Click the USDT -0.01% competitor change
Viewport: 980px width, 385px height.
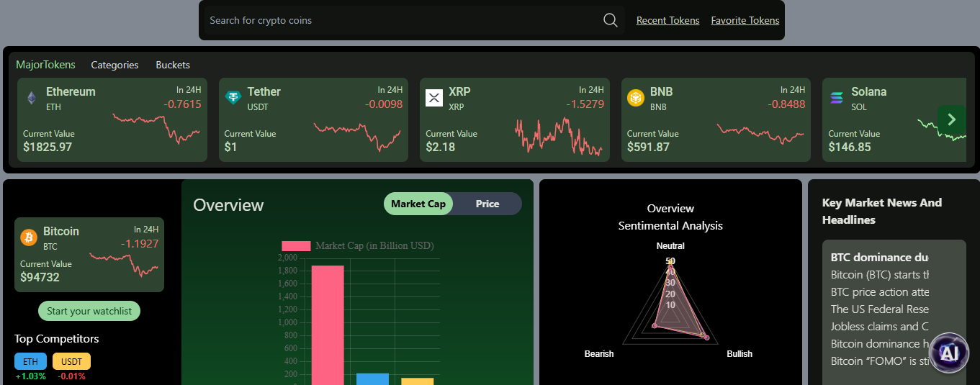click(71, 376)
